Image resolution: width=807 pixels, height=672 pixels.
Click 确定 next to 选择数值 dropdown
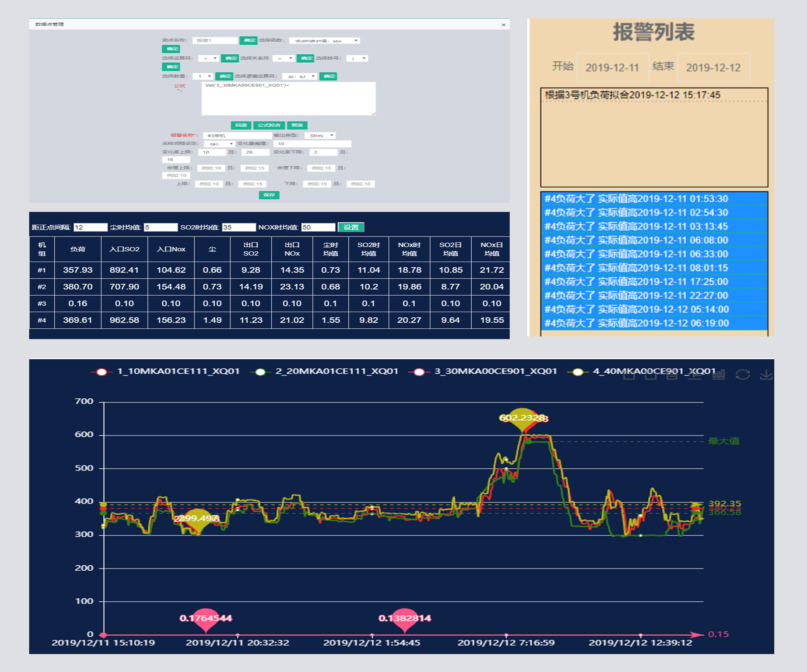pos(224,76)
